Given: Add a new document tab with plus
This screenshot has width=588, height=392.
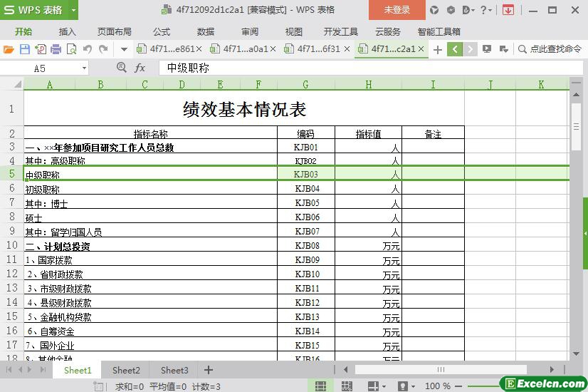Looking at the screenshot, I should pyautogui.click(x=437, y=50).
